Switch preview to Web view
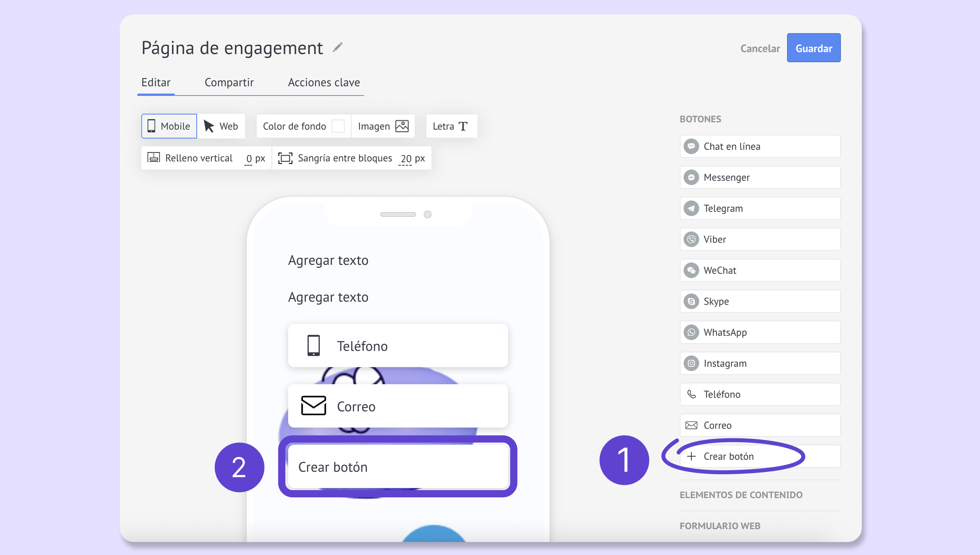 pos(221,126)
